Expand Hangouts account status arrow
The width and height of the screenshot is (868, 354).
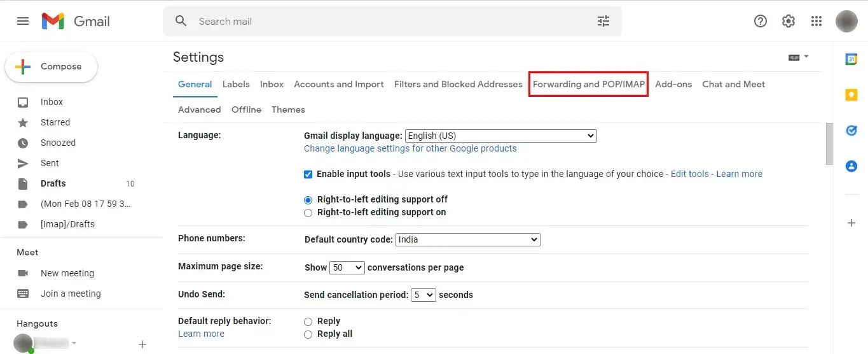coord(74,343)
